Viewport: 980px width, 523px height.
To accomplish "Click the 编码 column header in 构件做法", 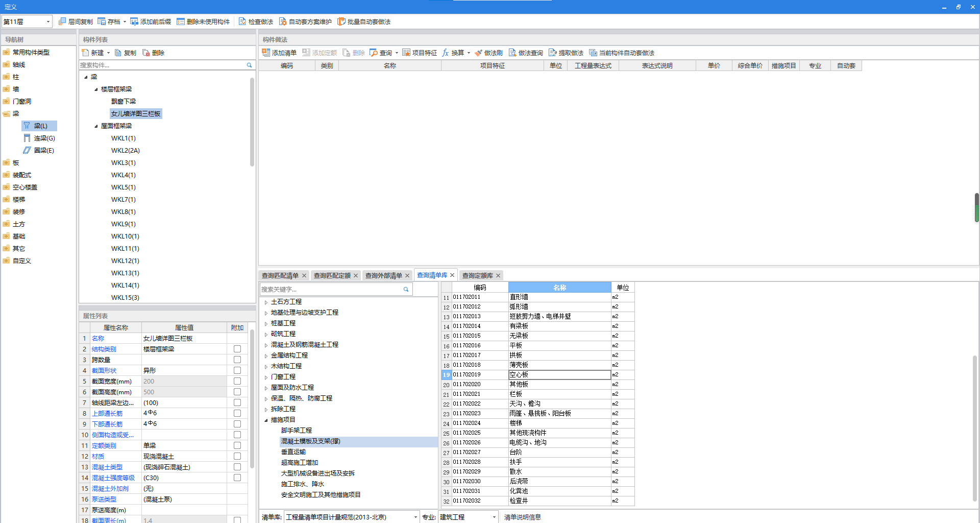I will [x=286, y=65].
